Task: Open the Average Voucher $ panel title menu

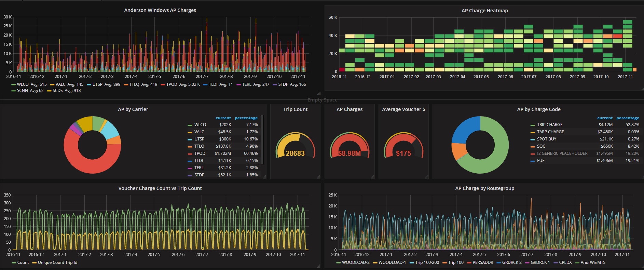Action: point(403,109)
